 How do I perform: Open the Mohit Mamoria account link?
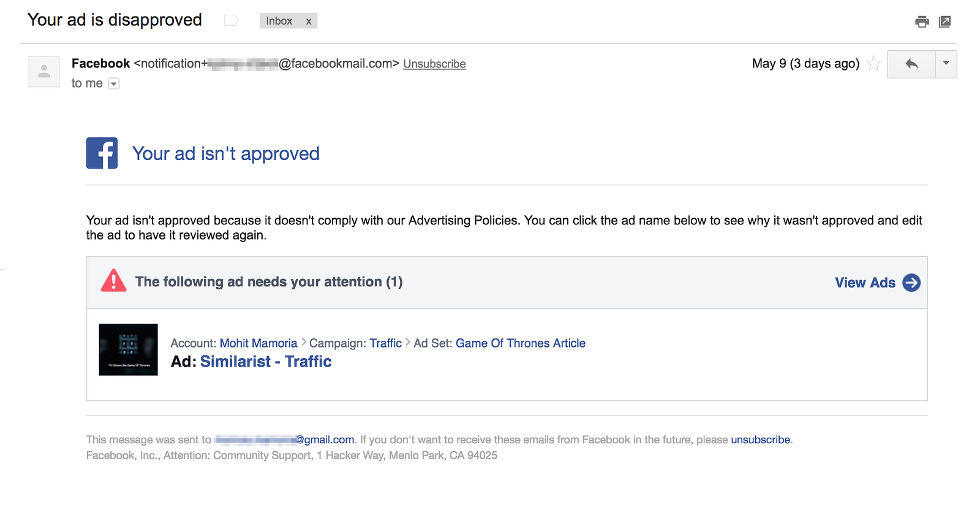258,343
